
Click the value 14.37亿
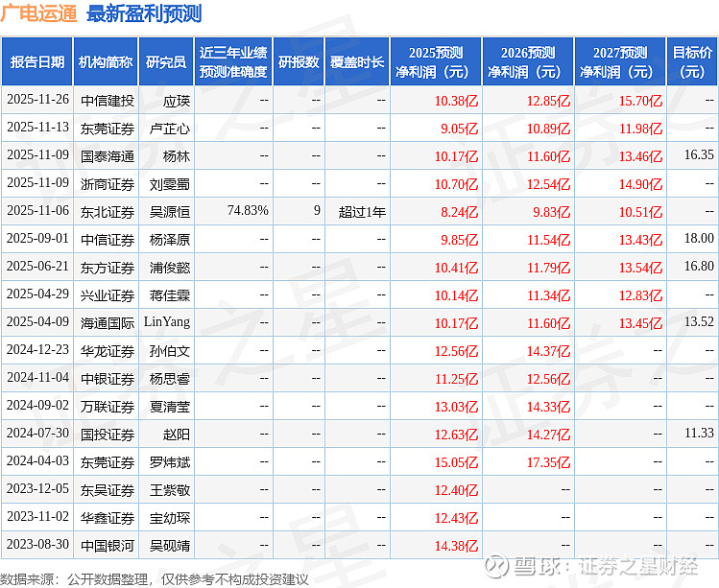(x=548, y=351)
